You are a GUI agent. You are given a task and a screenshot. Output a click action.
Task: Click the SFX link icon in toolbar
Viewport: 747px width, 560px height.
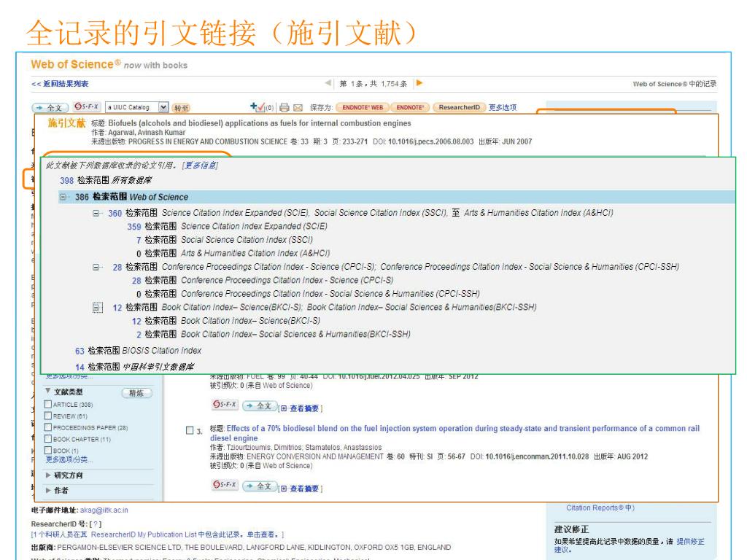tap(86, 106)
